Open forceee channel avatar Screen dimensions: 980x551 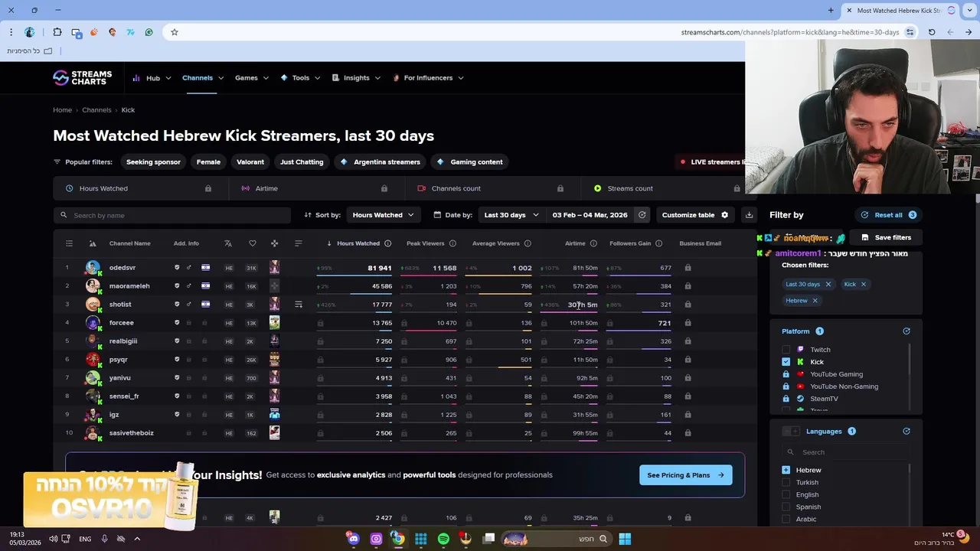93,323
